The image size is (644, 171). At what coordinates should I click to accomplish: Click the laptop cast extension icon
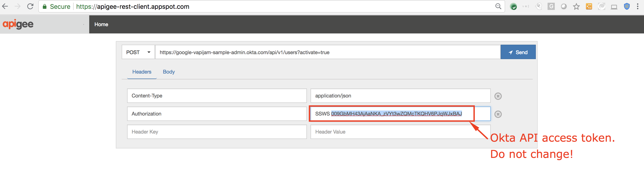tap(614, 7)
